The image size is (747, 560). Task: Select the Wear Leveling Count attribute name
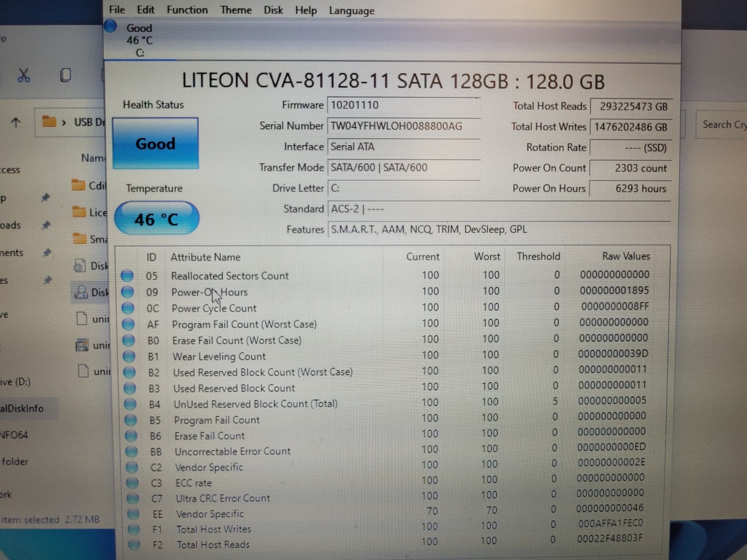[x=219, y=357]
